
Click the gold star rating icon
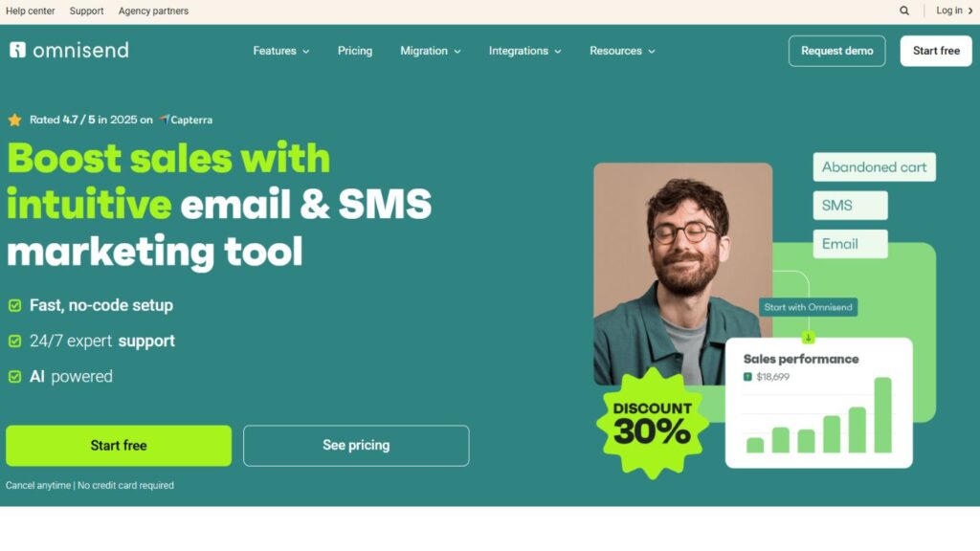(15, 120)
